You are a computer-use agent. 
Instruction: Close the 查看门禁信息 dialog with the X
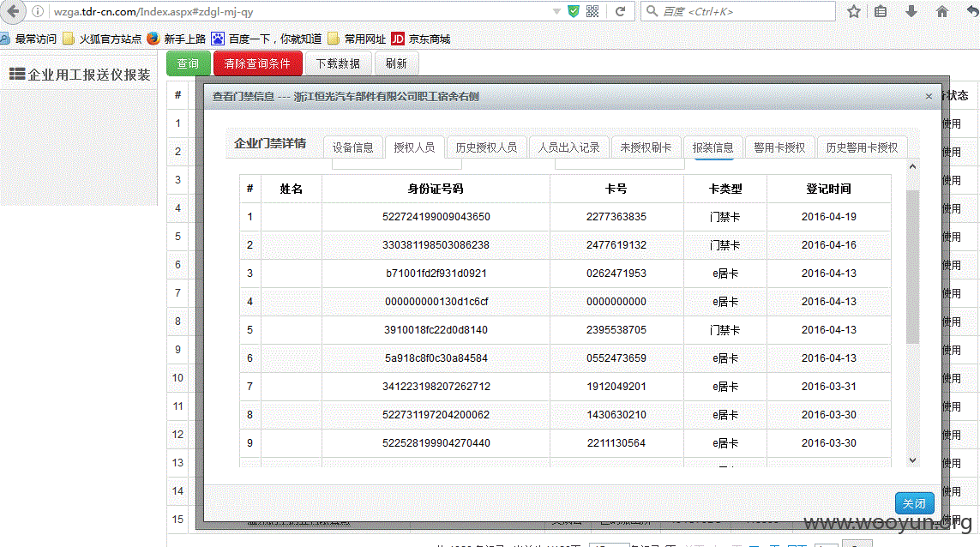pos(929,96)
